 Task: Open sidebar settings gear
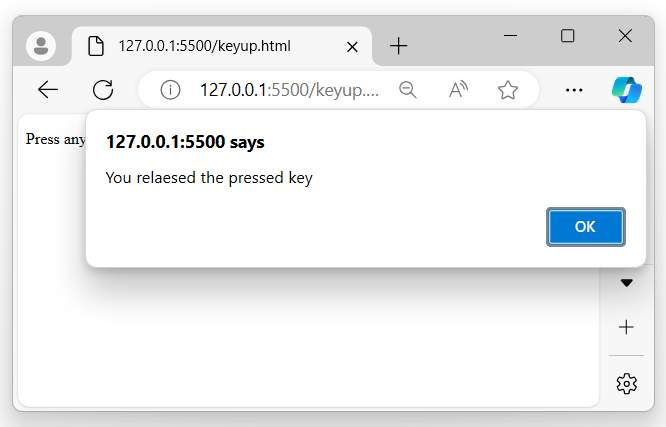pyautogui.click(x=627, y=383)
